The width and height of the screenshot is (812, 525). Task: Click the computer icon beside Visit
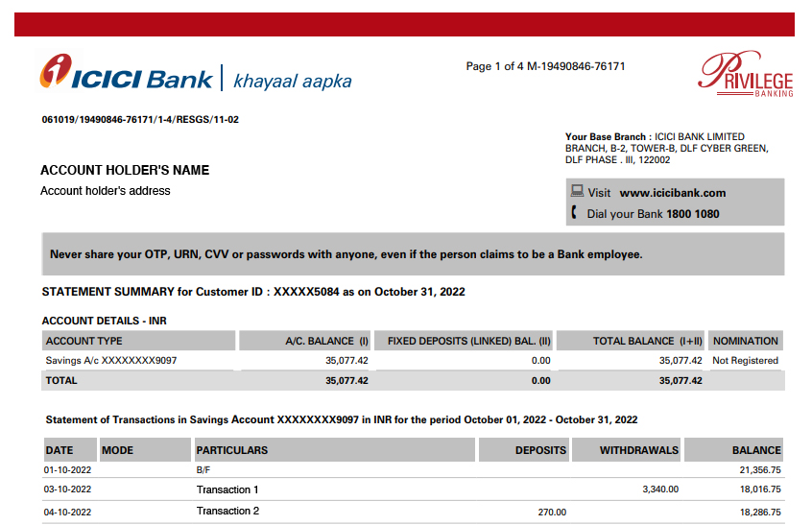tap(577, 191)
